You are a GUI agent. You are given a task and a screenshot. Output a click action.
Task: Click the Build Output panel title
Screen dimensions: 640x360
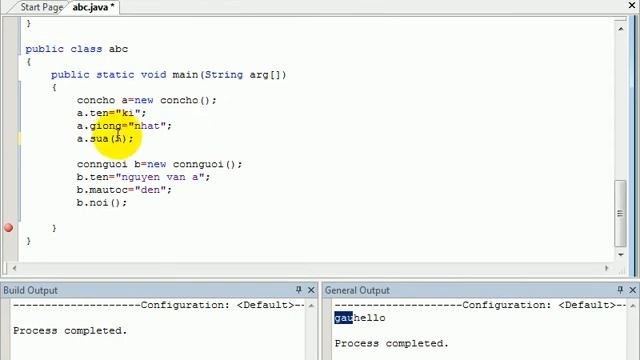click(x=31, y=290)
